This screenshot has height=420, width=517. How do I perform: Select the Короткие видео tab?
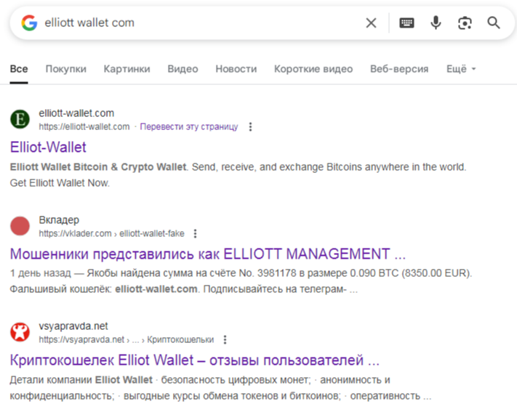[x=313, y=69]
